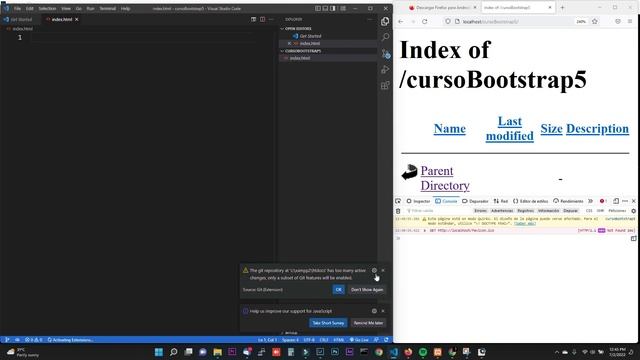The height and width of the screenshot is (360, 640).
Task: Toggle the split console editor icon
Action: point(633,238)
